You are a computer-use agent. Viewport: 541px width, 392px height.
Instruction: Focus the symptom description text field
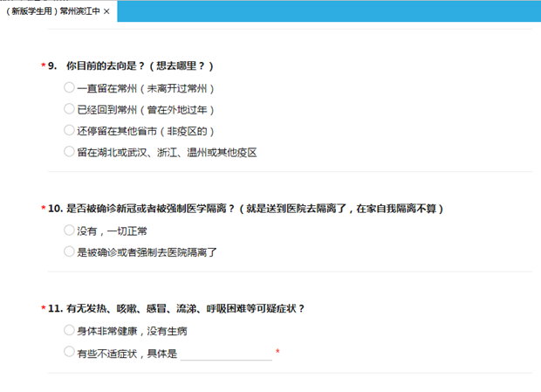pos(226,353)
